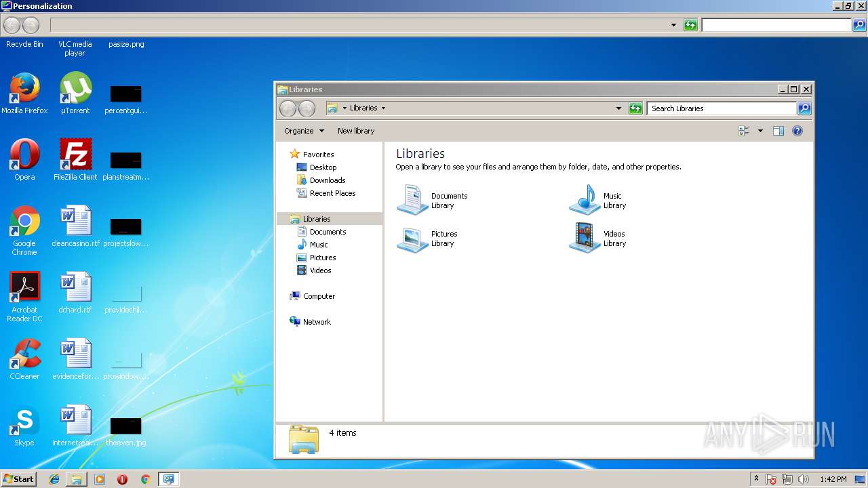Expand the Libraries address bar history dropdown
The height and width of the screenshot is (488, 868).
click(x=618, y=108)
